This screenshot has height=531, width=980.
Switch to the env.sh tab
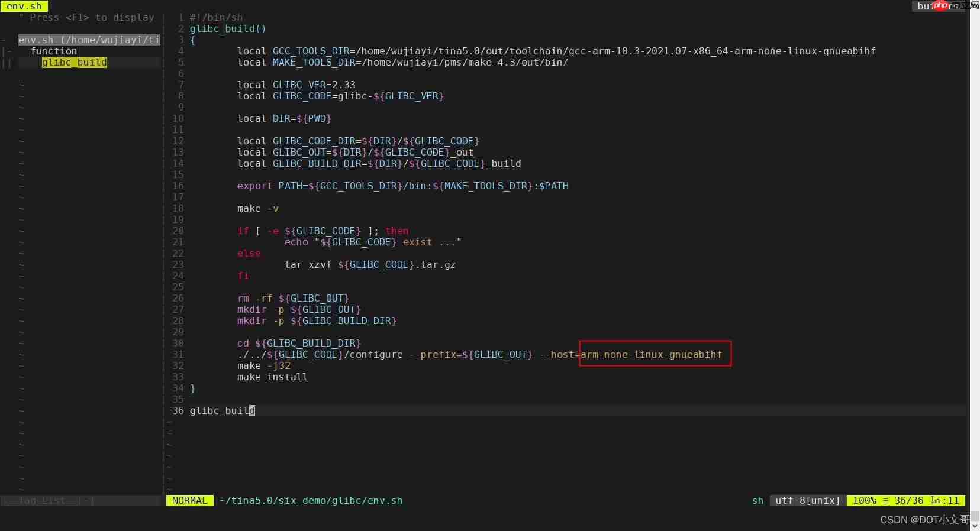tap(24, 6)
